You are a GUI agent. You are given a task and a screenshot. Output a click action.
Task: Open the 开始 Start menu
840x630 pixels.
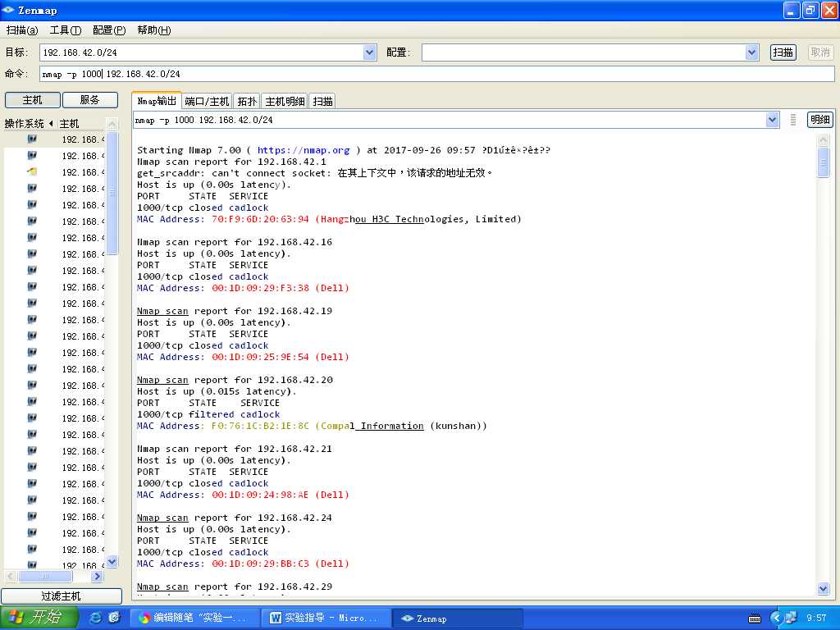point(38,618)
